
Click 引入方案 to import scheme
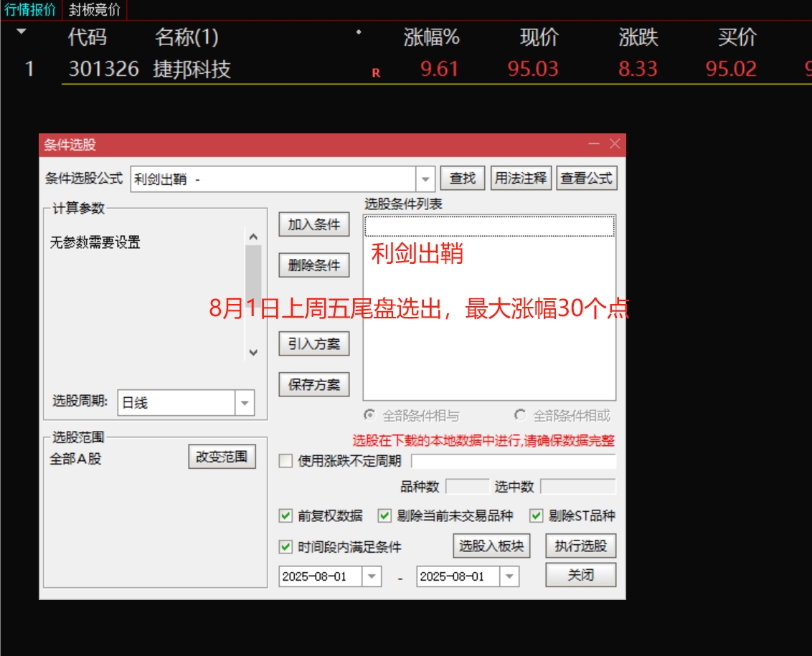pyautogui.click(x=313, y=344)
